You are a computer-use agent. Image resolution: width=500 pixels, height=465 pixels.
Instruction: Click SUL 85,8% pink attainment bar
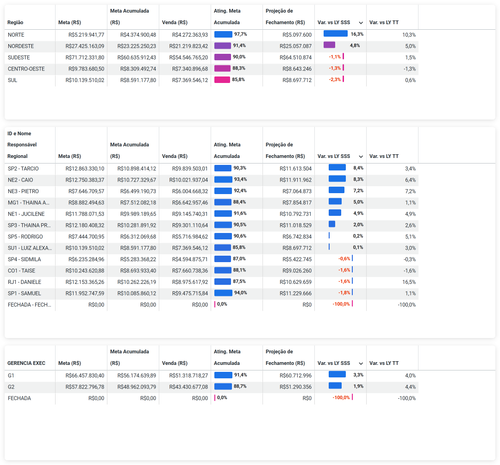click(222, 80)
